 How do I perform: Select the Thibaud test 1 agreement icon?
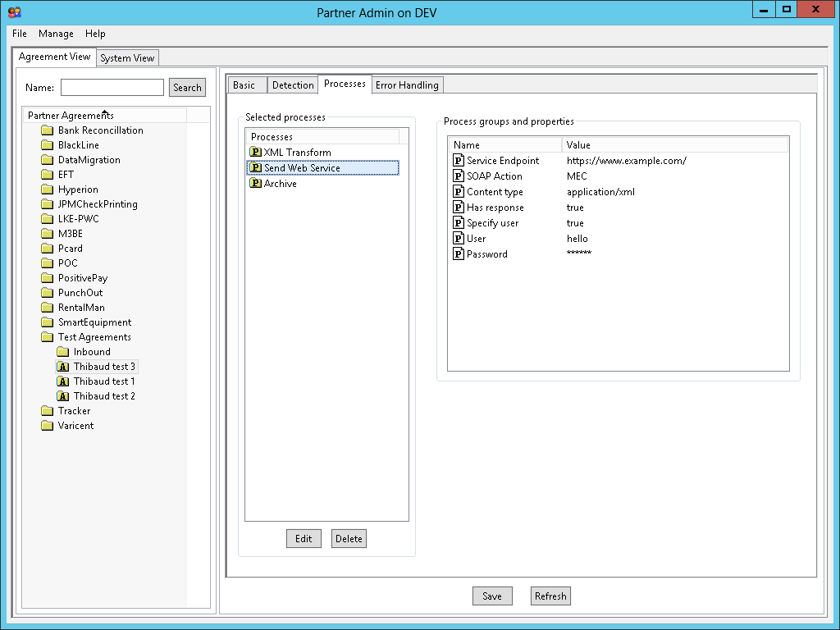tap(63, 381)
